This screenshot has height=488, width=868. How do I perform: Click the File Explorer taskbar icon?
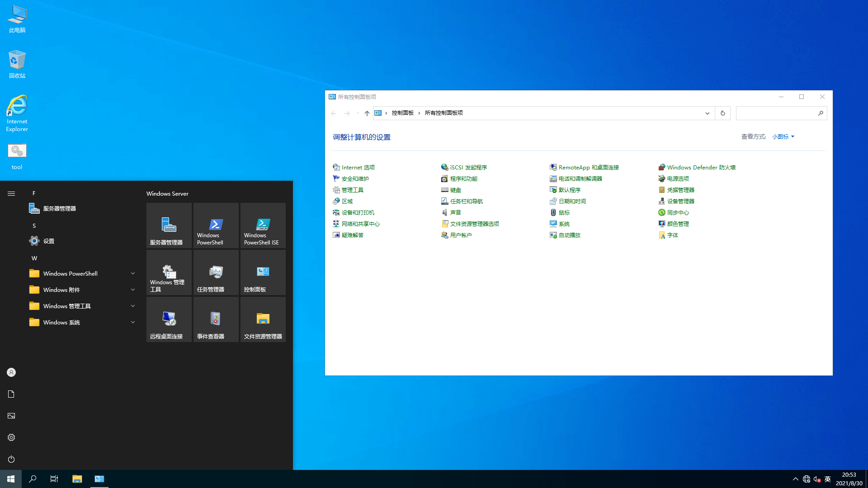tap(77, 479)
